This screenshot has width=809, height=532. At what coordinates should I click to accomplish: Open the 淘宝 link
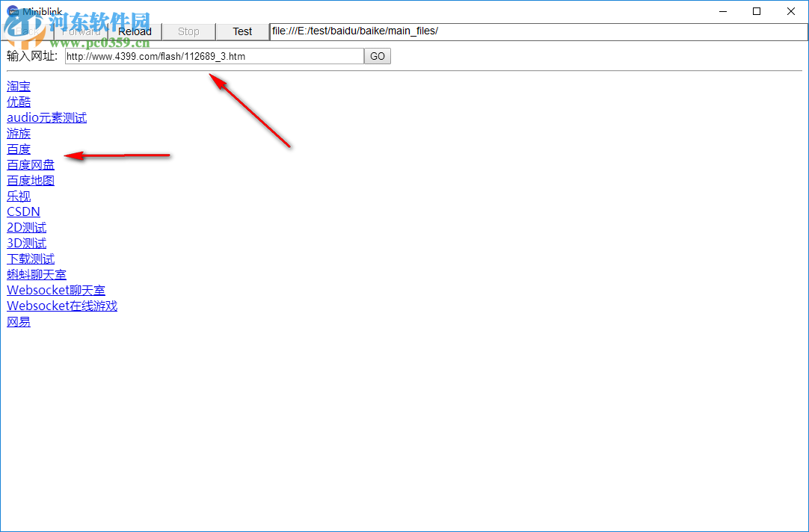click(19, 86)
